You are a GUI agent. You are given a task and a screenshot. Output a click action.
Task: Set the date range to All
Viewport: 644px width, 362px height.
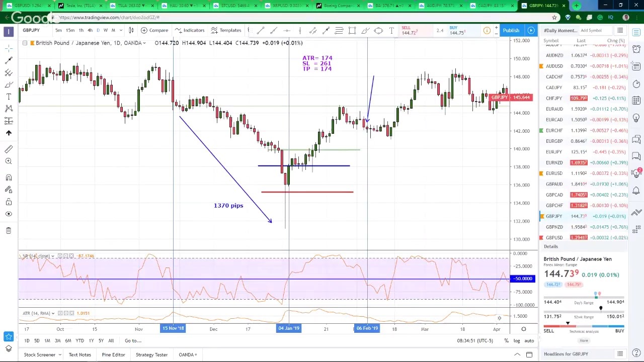click(x=111, y=341)
